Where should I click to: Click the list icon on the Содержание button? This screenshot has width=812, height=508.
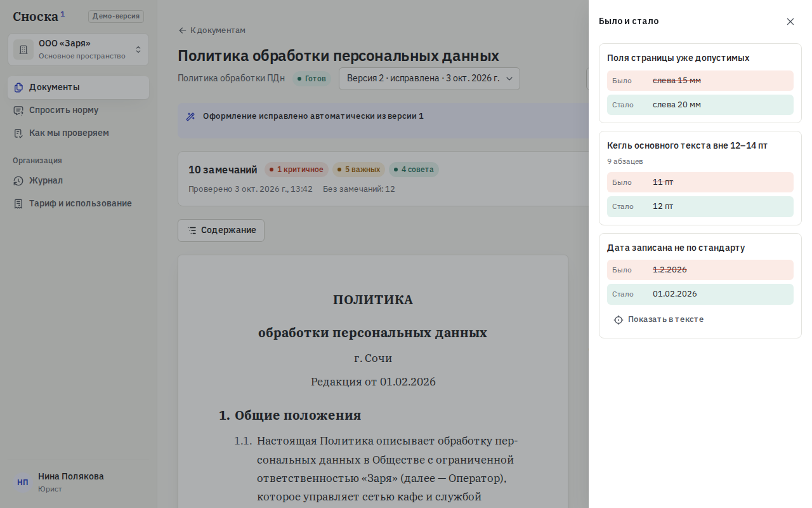pos(192,231)
